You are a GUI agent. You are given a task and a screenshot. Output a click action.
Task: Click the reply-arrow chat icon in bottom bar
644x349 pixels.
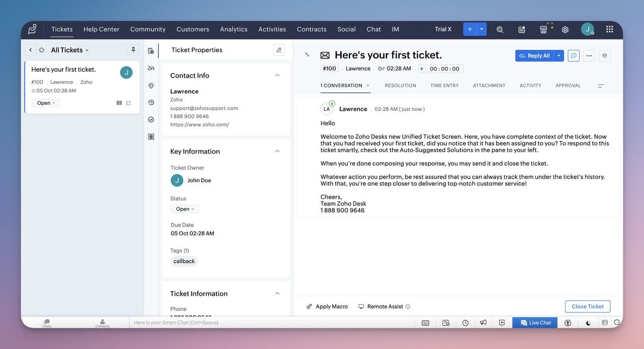click(502, 323)
